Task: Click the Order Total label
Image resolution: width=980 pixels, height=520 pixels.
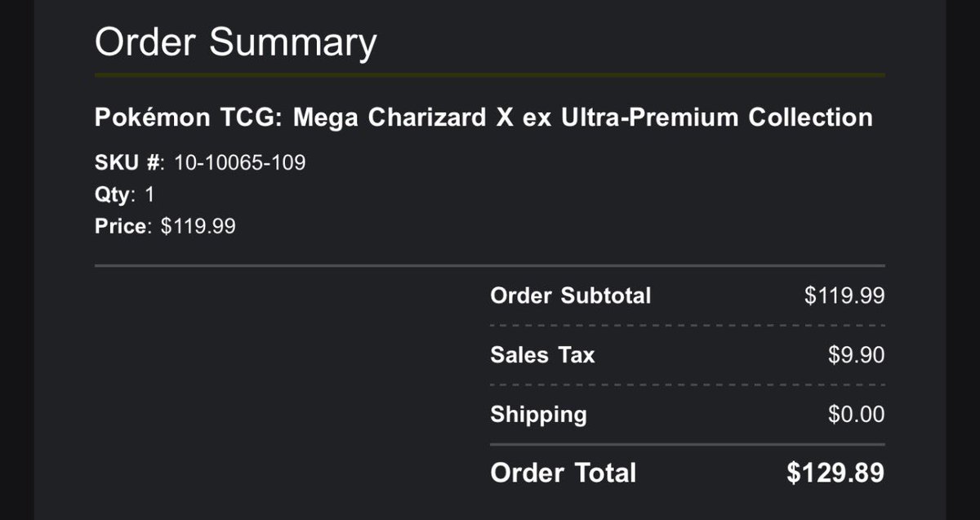Action: [563, 473]
